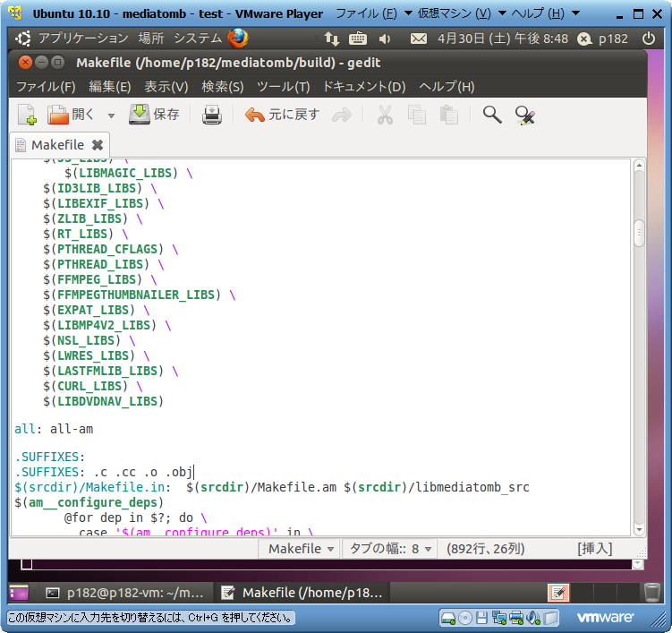Viewport: 672px width, 633px height.
Task: Open the Makefile language dropdown in status bar
Action: tap(299, 549)
